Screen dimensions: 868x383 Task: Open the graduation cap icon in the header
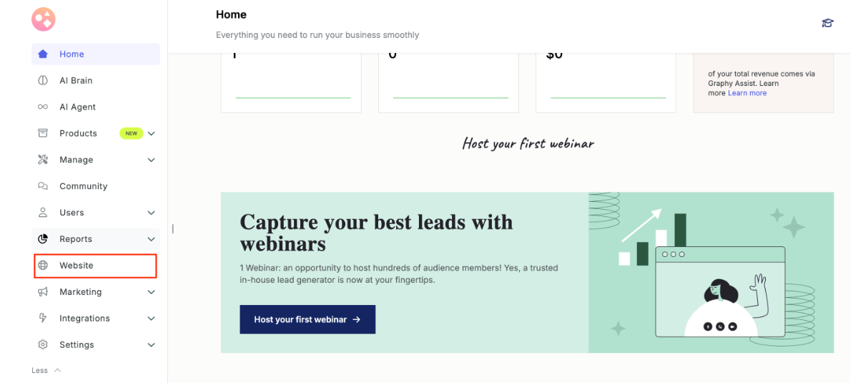pyautogui.click(x=829, y=24)
